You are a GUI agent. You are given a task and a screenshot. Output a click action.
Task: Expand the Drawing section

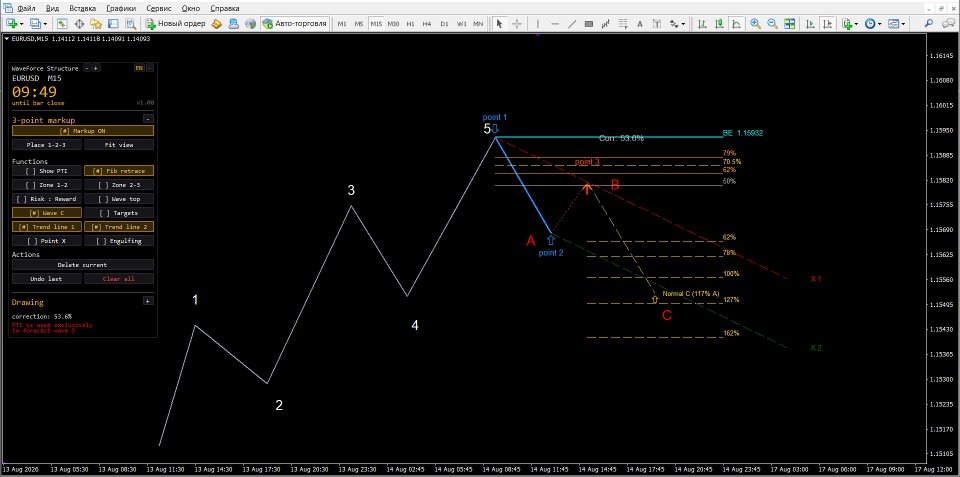click(148, 301)
